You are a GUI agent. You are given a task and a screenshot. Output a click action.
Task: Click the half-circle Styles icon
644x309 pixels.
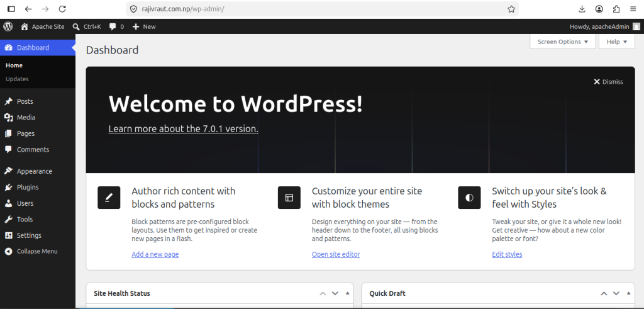[469, 198]
